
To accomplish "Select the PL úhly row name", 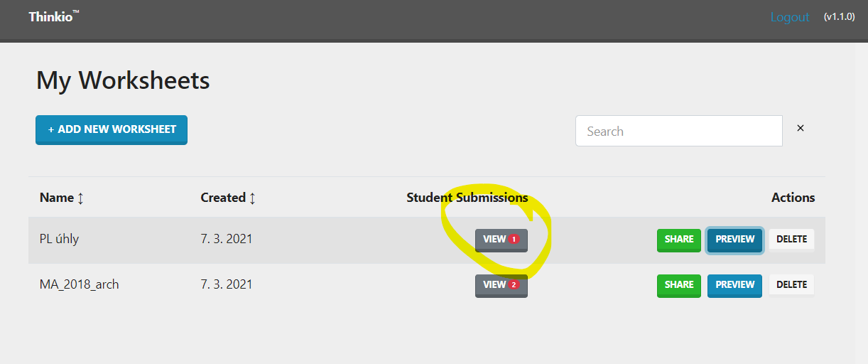I will [59, 239].
